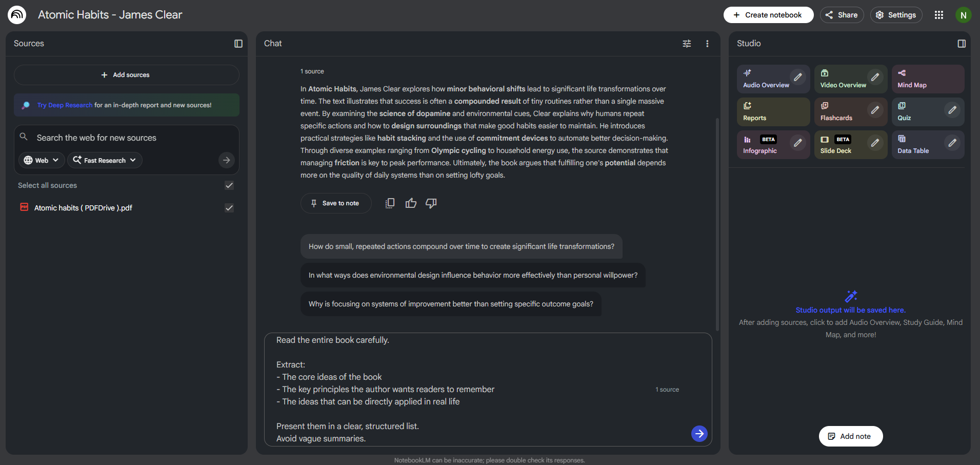Open the chat three-dot menu

tap(707, 44)
